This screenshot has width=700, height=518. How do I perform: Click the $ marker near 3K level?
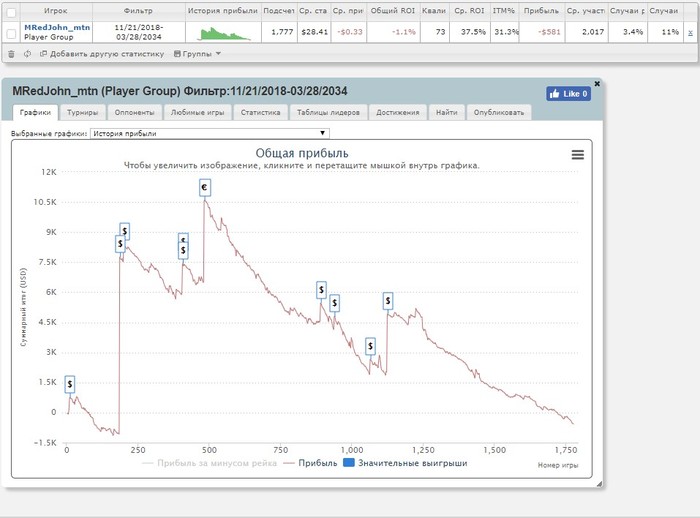[370, 346]
